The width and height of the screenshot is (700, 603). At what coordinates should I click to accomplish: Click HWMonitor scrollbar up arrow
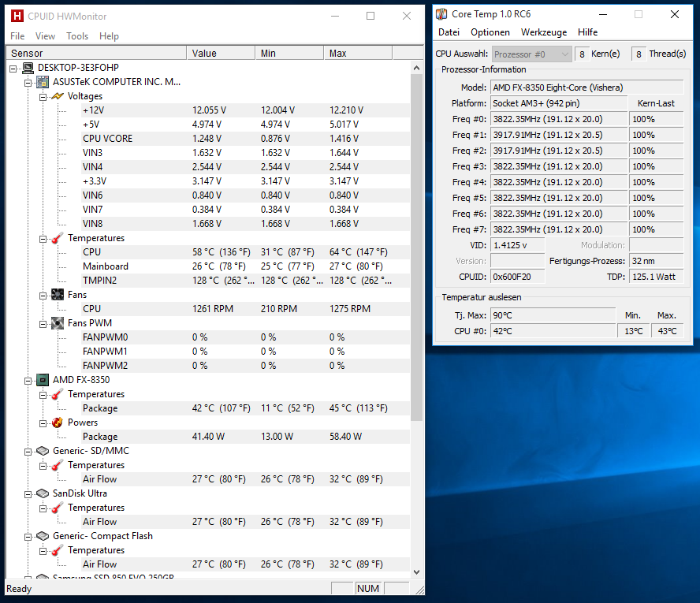coord(416,69)
